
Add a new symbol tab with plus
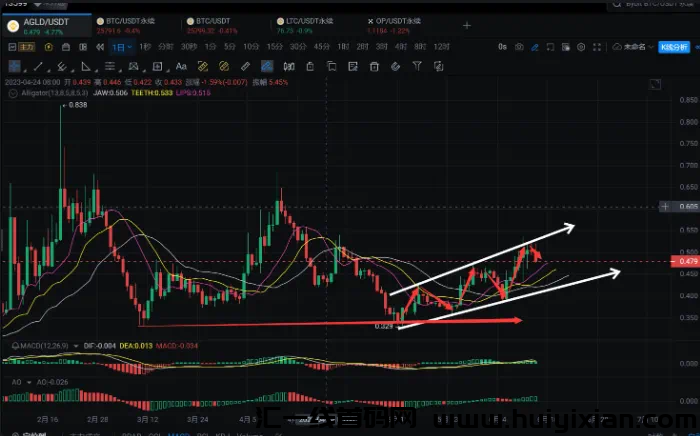(466, 23)
